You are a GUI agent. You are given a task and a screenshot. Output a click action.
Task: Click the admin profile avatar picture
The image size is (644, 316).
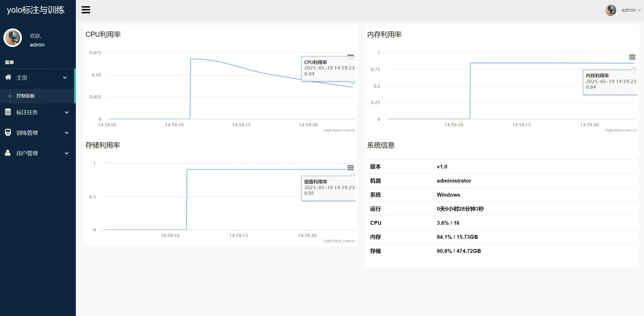(x=611, y=10)
